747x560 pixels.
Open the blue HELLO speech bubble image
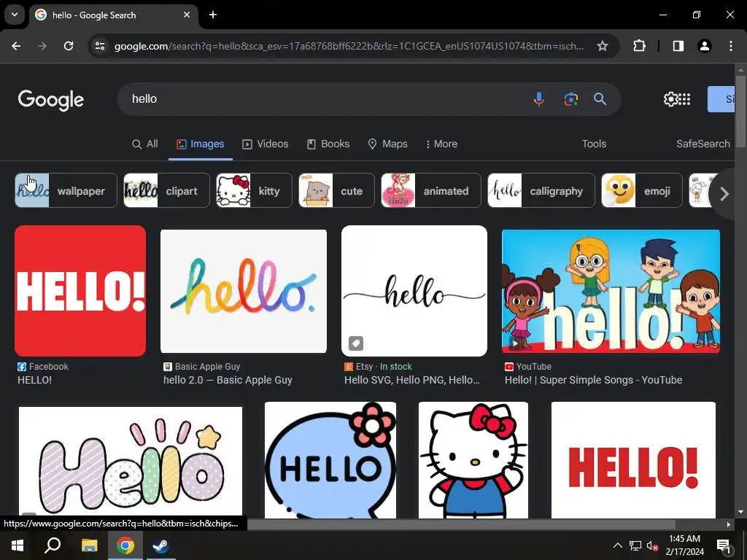coord(330,460)
